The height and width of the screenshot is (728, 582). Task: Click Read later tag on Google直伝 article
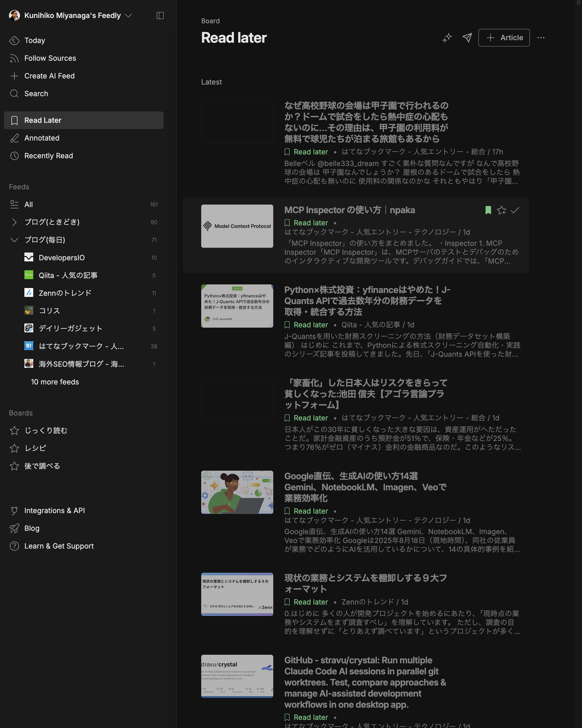[x=306, y=511]
